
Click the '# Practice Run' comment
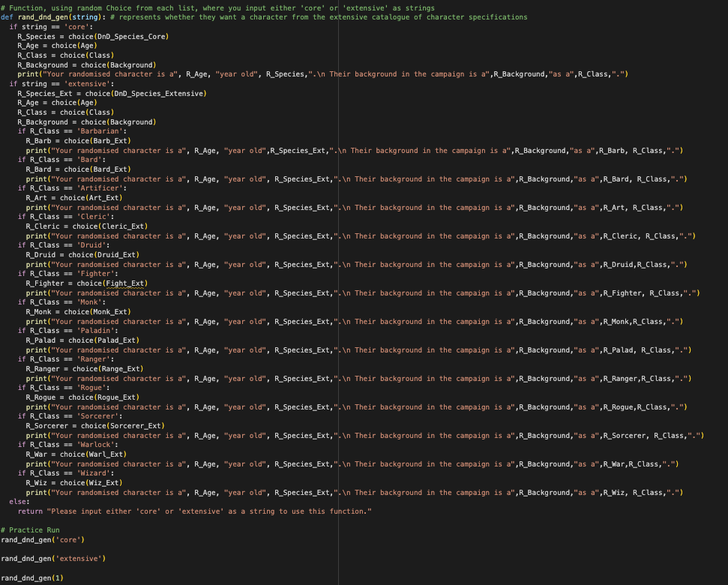pyautogui.click(x=30, y=530)
